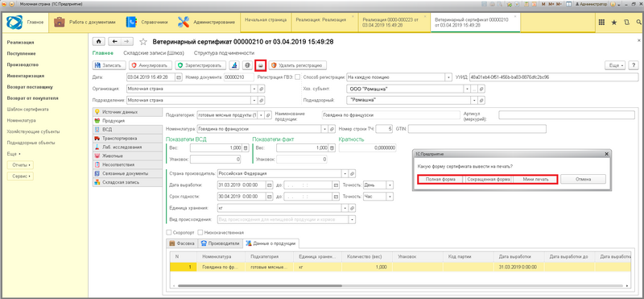Image resolution: width=644 pixels, height=299 pixels.
Task: Click the horizontal scrollbar under the products table
Action: pos(259,285)
